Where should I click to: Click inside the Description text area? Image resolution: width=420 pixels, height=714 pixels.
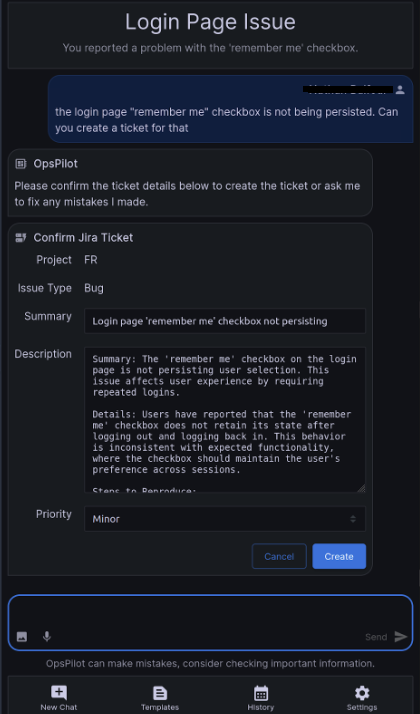tap(225, 419)
